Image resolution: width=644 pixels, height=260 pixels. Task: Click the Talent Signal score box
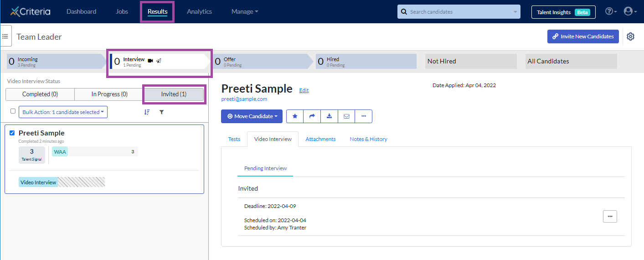[32, 155]
